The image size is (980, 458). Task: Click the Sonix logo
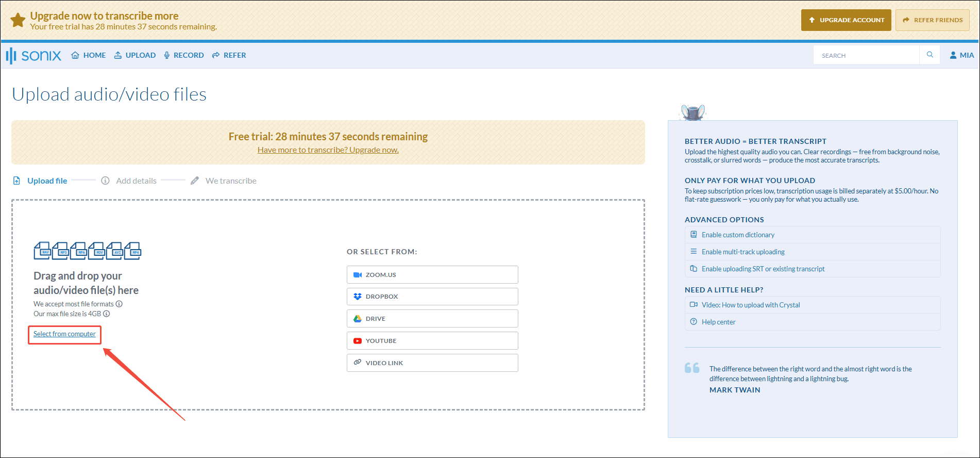[x=33, y=55]
